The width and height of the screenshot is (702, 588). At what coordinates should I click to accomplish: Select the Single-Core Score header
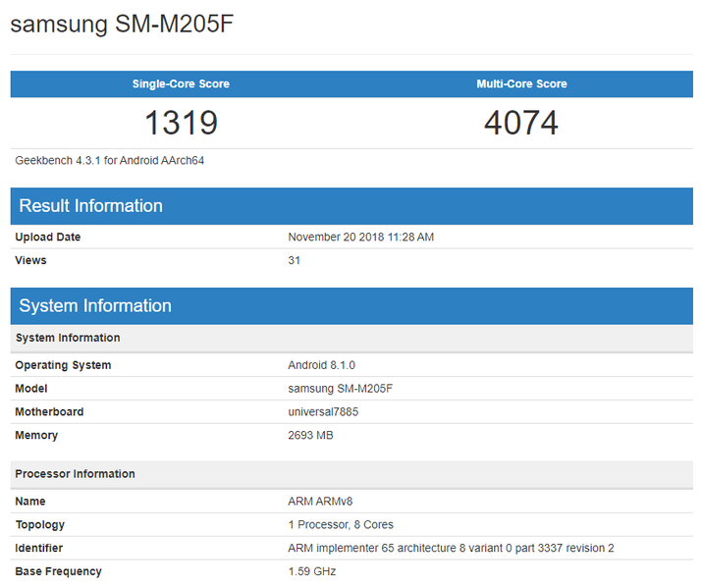(181, 84)
